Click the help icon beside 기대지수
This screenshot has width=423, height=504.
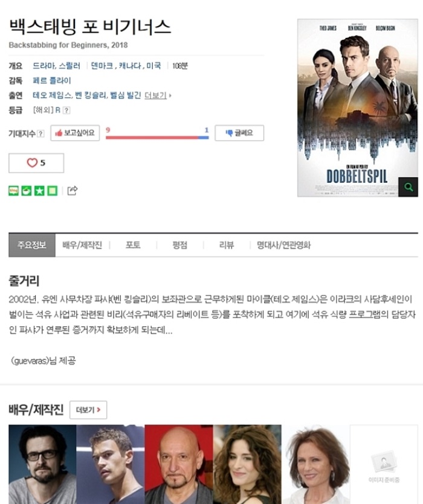[x=40, y=133]
